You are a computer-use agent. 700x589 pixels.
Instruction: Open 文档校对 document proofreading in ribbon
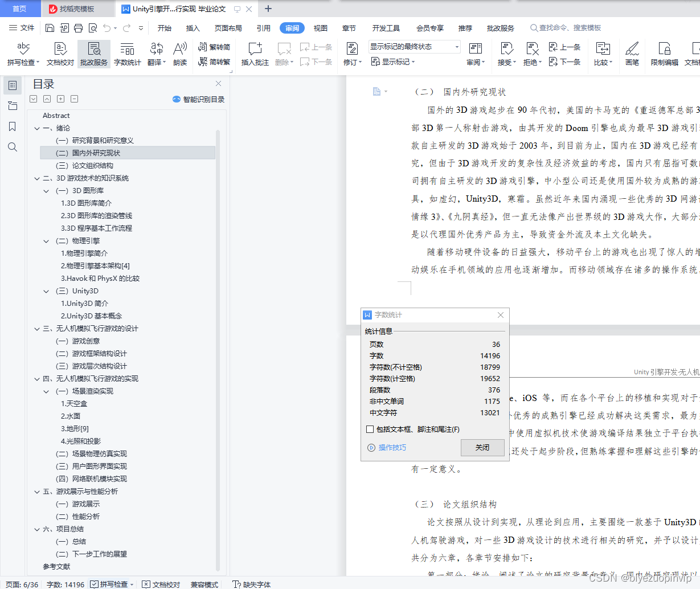[x=60, y=54]
